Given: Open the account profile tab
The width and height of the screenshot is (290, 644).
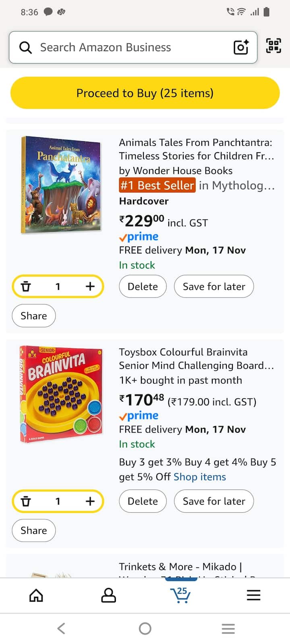Looking at the screenshot, I should tap(108, 595).
